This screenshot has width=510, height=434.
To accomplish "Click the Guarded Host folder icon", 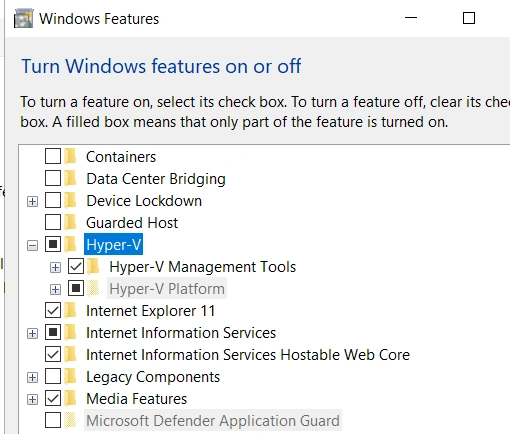I will [x=71, y=222].
